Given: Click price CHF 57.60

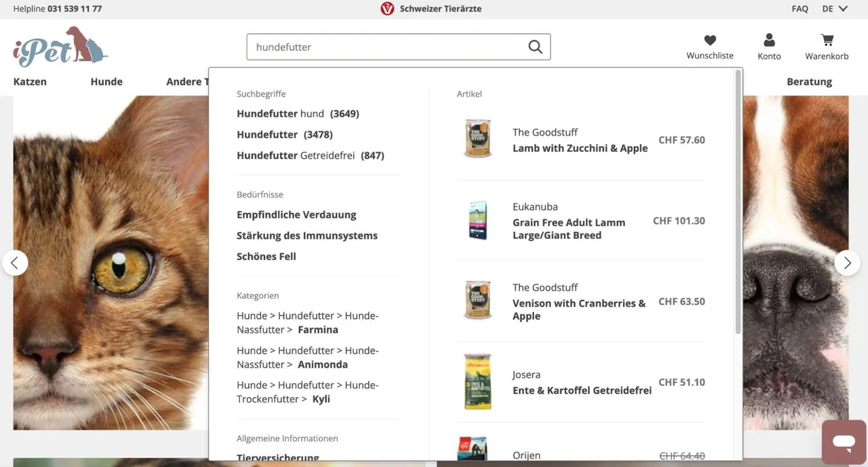Looking at the screenshot, I should 682,140.
